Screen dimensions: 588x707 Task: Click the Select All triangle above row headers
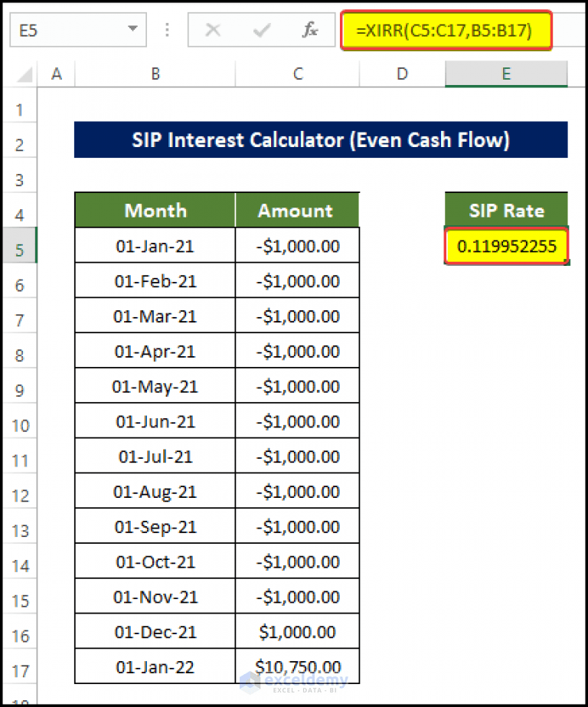click(21, 74)
